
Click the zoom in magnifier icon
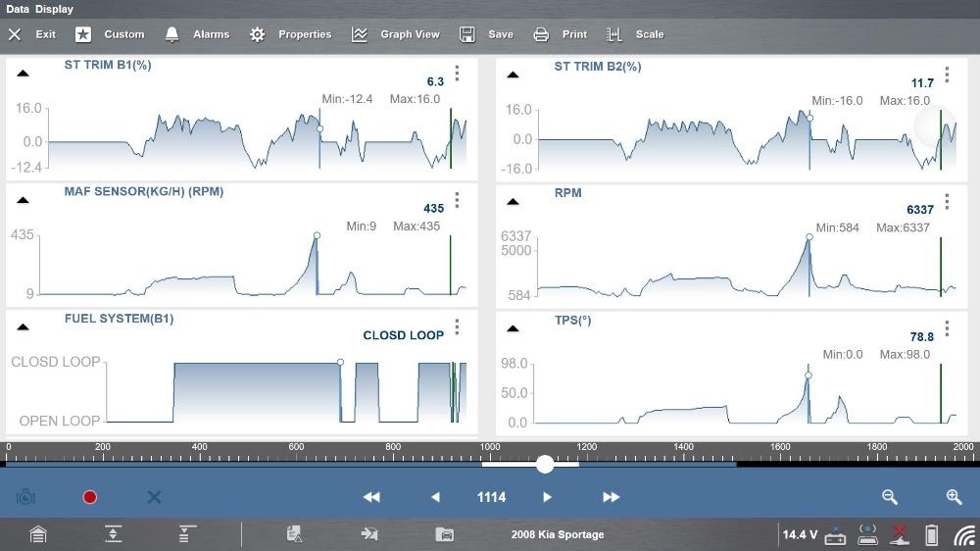click(954, 497)
